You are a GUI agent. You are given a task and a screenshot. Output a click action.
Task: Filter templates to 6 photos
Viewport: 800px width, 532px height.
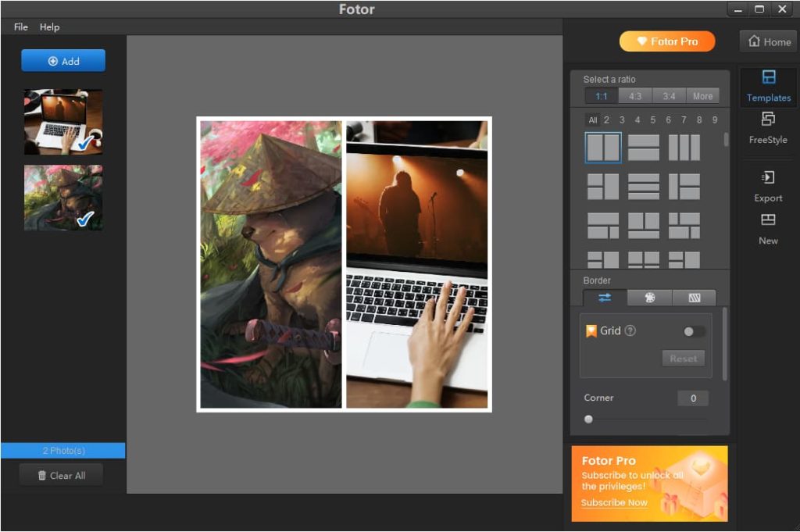point(669,120)
